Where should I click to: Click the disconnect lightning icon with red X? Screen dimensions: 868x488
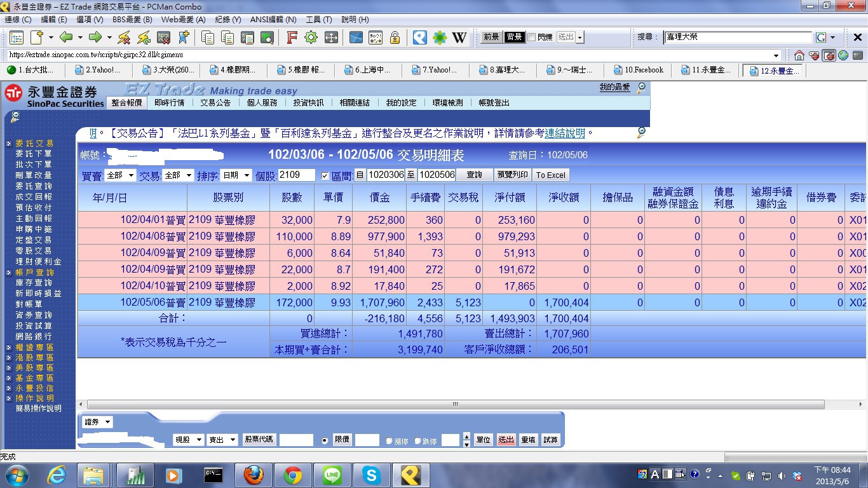point(124,37)
